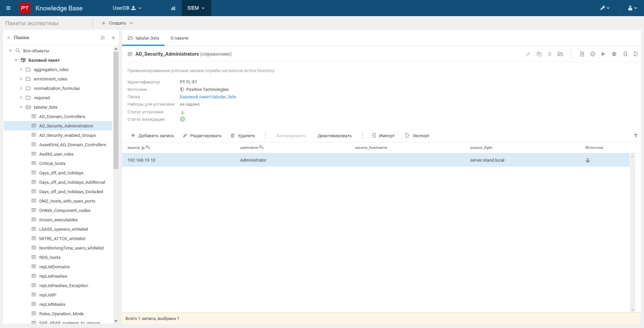Click the table filter funnel icon
The height and width of the screenshot is (328, 644).
pos(635,136)
